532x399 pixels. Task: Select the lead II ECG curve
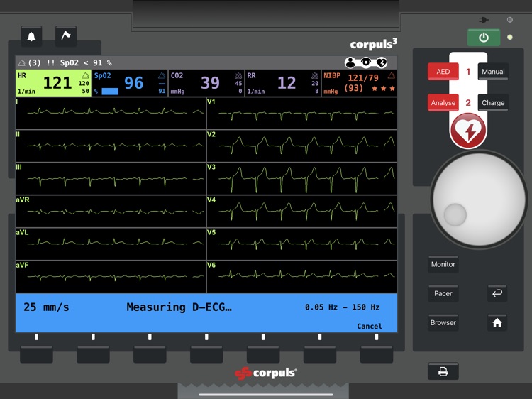pyautogui.click(x=111, y=146)
